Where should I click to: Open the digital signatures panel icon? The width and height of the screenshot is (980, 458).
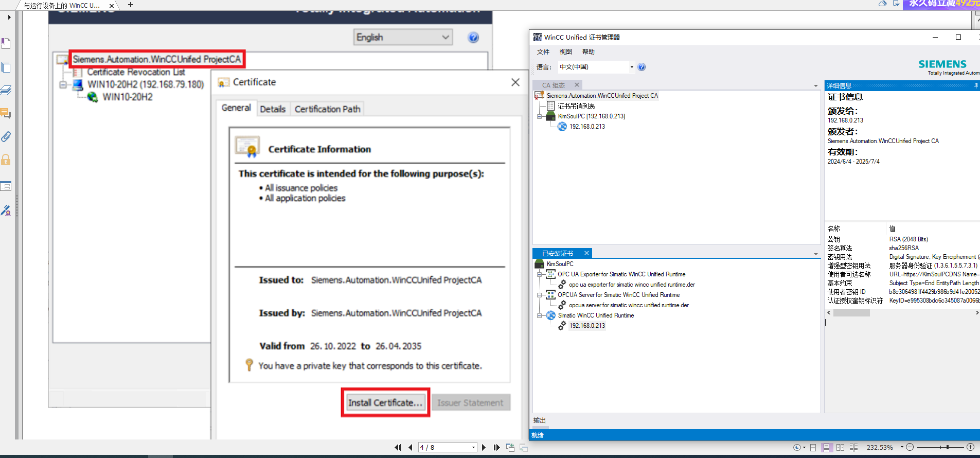pyautogui.click(x=6, y=210)
